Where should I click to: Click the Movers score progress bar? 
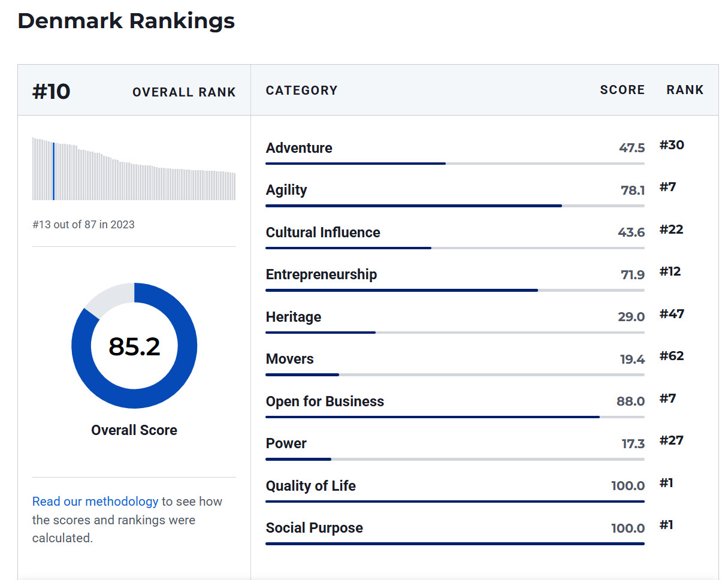coord(455,375)
